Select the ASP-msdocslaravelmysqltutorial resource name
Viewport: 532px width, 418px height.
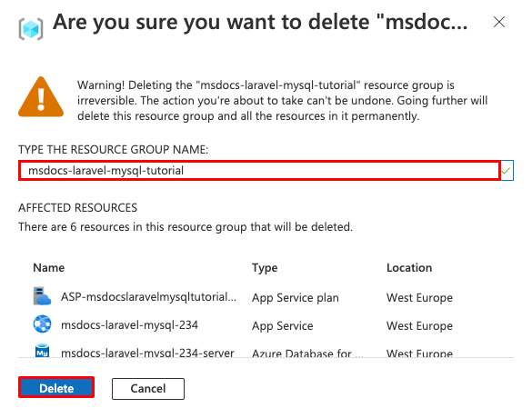(x=148, y=297)
